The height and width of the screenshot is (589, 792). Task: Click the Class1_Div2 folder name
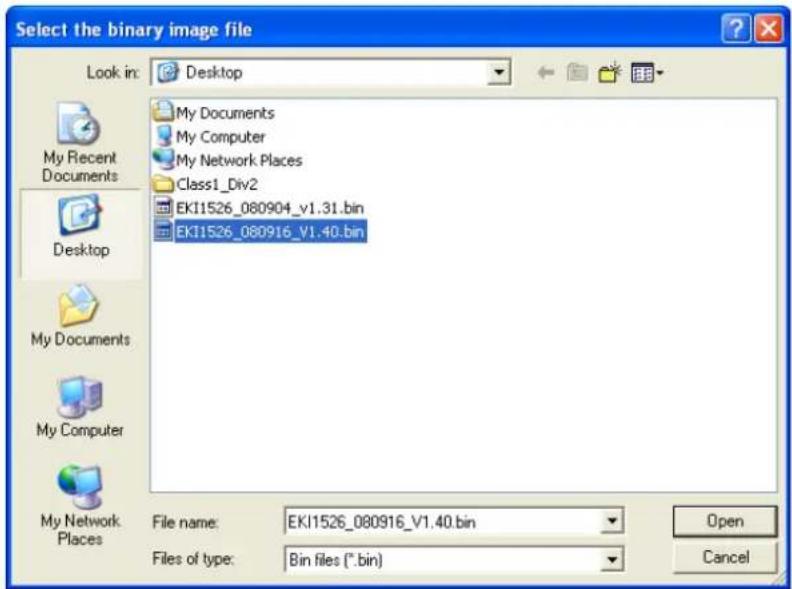[x=217, y=184]
